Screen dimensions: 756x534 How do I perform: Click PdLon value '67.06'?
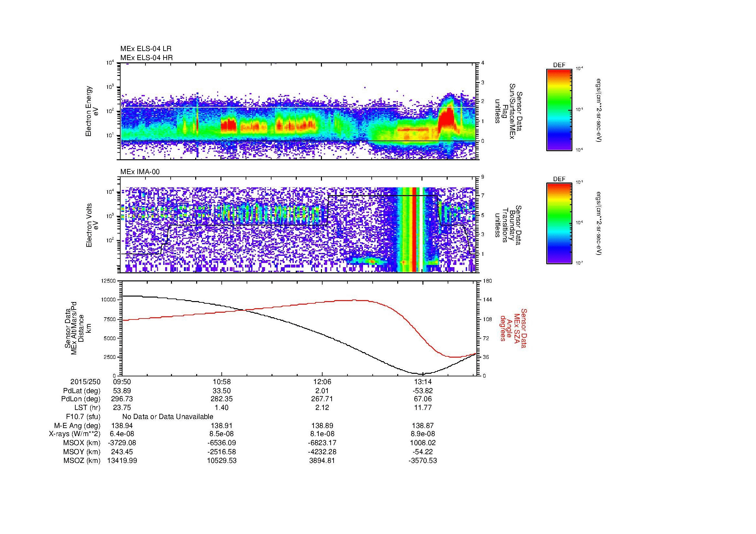point(422,399)
